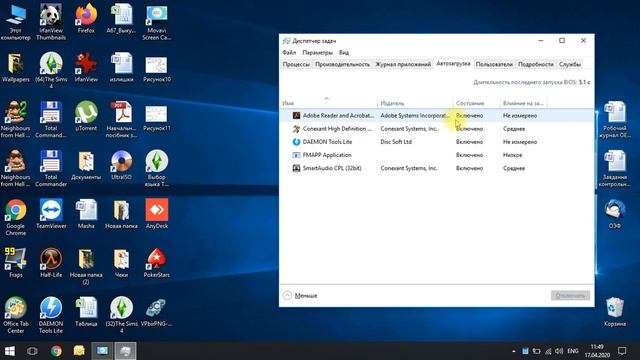Select the FMAPP Application startup entry icon
The height and width of the screenshot is (360, 640).
pyautogui.click(x=296, y=155)
